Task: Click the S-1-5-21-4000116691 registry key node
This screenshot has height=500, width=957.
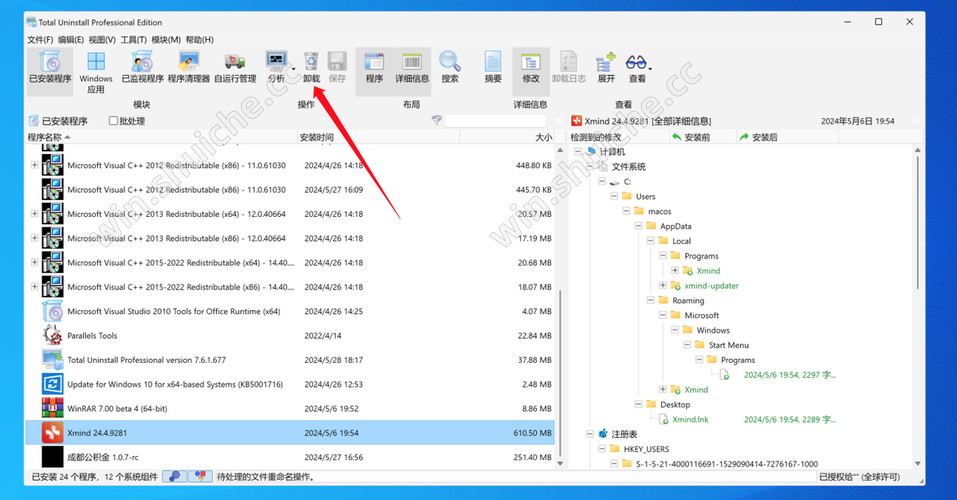Action: coord(726,464)
